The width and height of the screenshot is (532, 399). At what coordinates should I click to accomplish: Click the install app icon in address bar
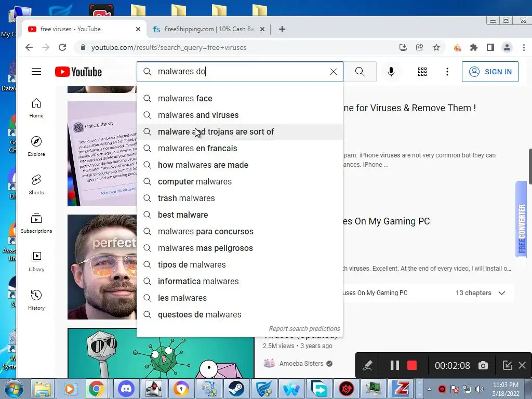(403, 47)
